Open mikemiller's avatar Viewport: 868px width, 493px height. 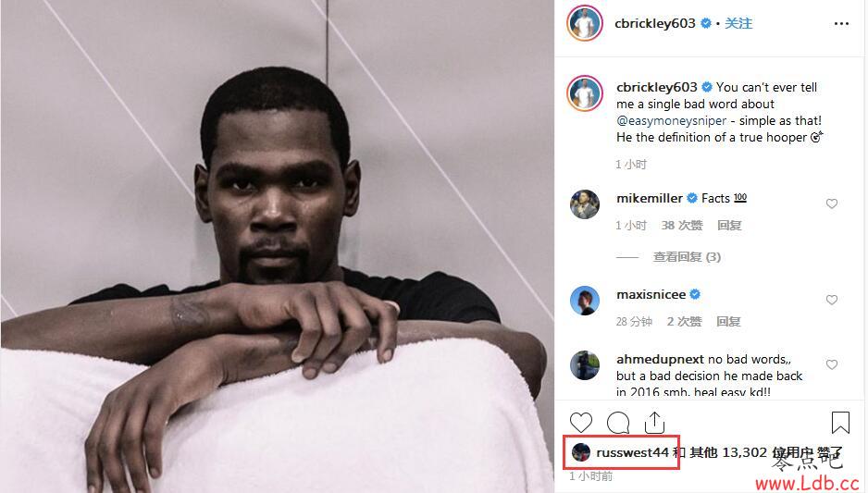point(585,204)
